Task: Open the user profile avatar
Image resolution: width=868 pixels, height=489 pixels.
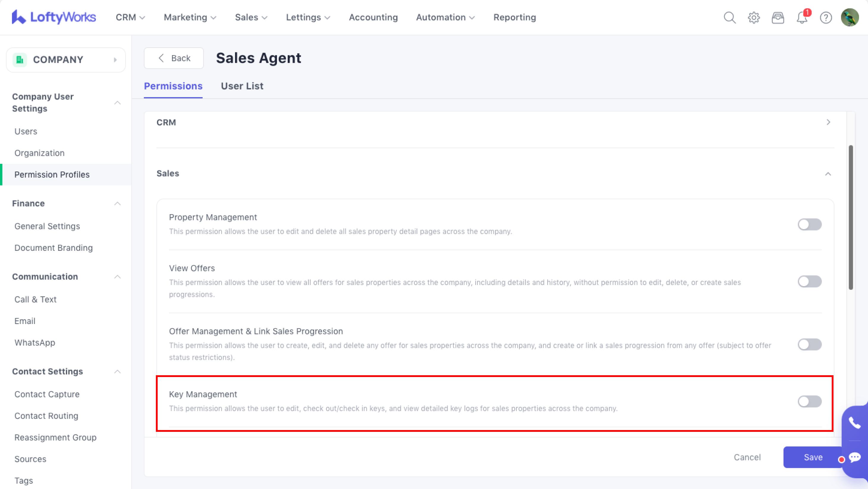Action: (850, 18)
